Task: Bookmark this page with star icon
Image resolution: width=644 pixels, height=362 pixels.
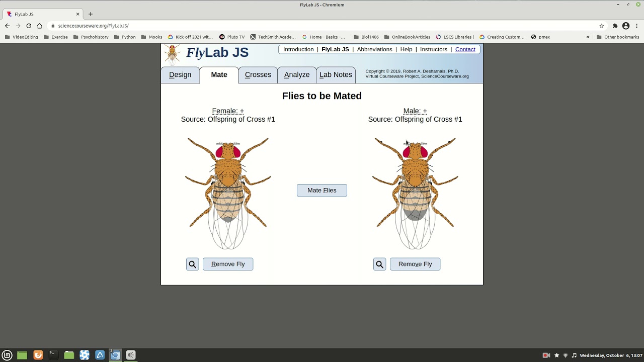Action: [602, 26]
